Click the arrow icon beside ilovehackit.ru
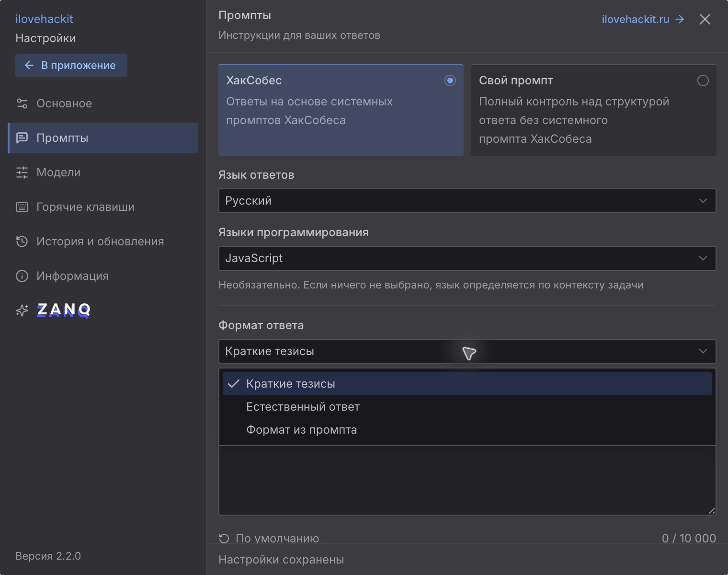Screen dimensions: 728x575 coord(680,19)
